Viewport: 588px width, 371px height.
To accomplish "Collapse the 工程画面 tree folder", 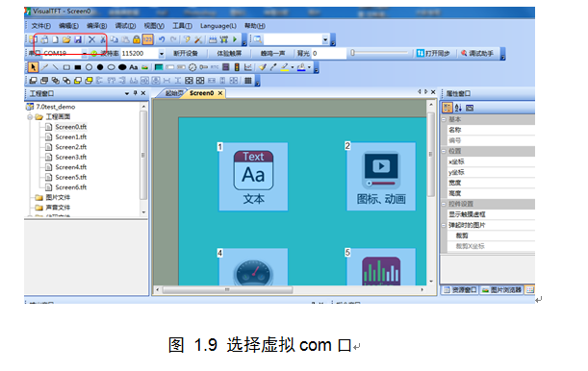I will click(30, 117).
